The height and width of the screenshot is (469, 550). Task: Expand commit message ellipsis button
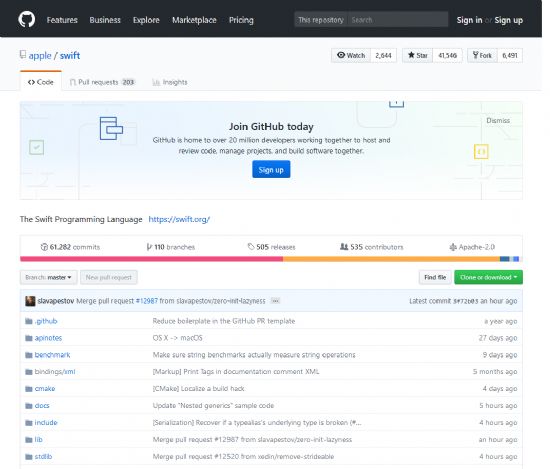[x=276, y=301]
